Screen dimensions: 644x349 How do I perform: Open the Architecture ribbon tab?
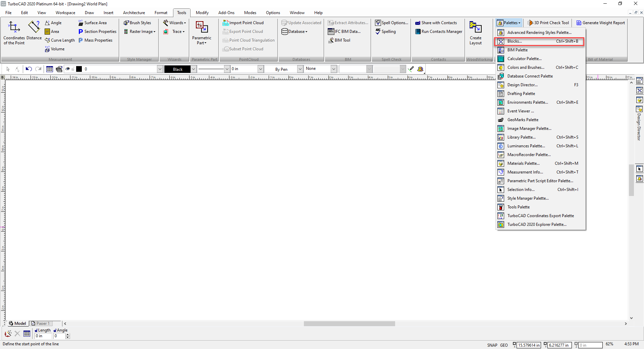pos(134,13)
